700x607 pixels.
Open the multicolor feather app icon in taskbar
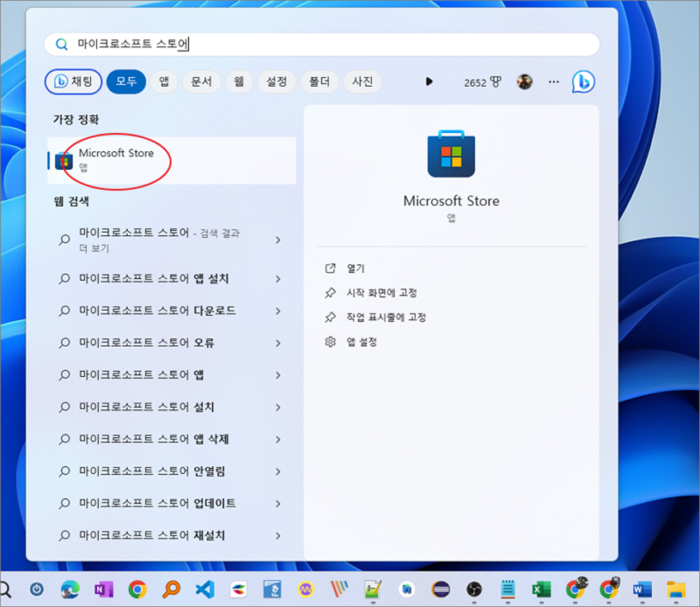point(239,589)
